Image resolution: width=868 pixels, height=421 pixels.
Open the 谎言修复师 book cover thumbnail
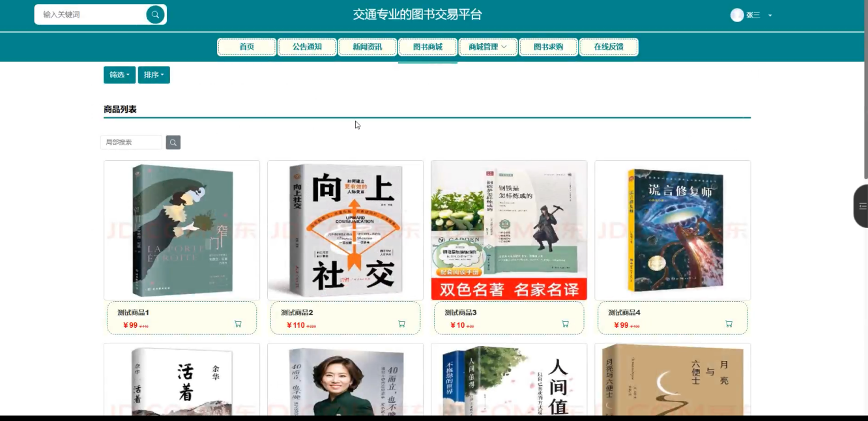(673, 230)
